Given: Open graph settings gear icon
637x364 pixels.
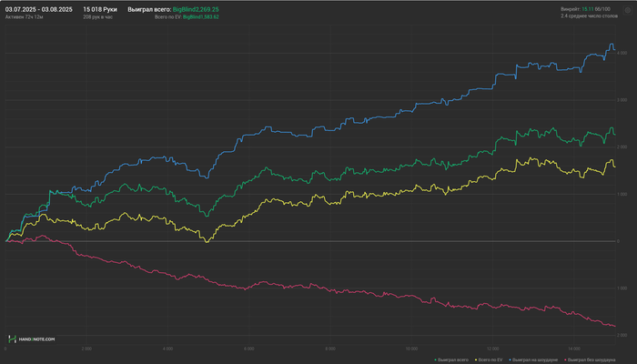Looking at the screenshot, I should click(627, 10).
